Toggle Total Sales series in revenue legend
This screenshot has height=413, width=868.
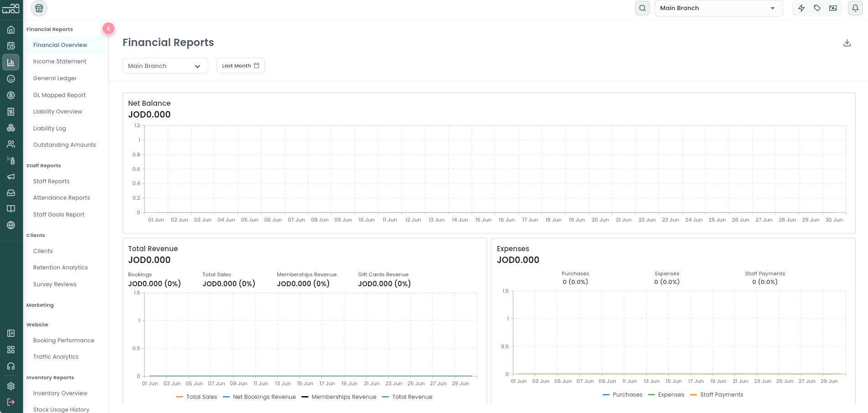pyautogui.click(x=196, y=397)
